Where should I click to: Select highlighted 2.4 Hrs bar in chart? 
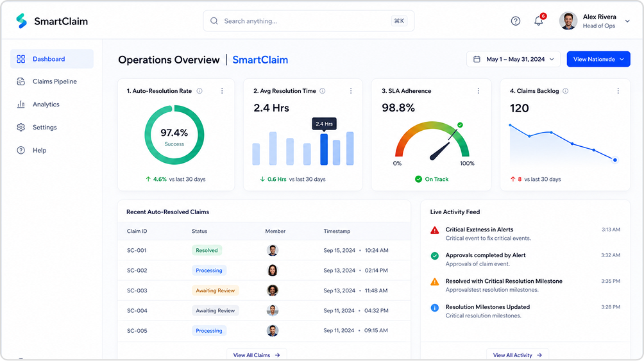click(324, 149)
